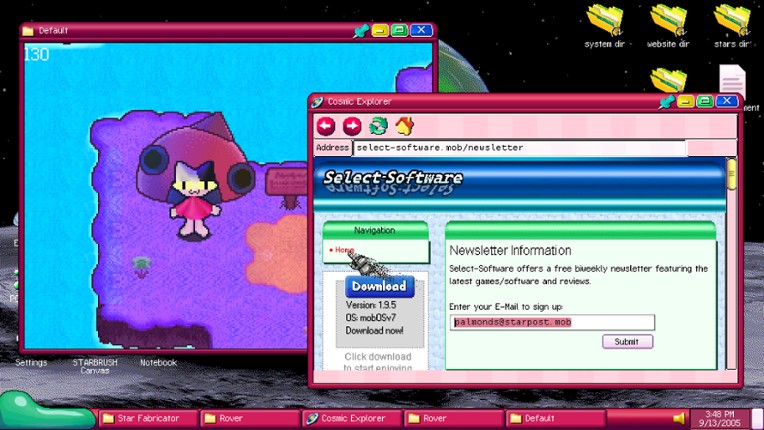Click the score 130 in the Default window
The image size is (764, 430).
pos(37,54)
